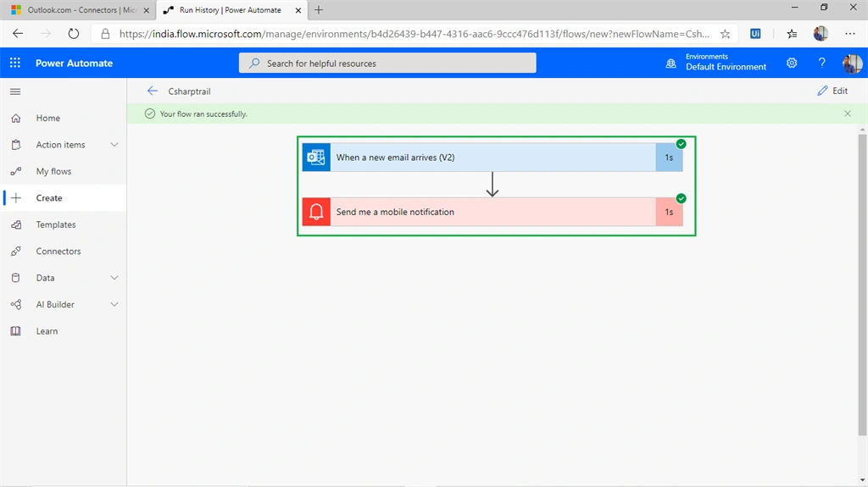Open the browser favorites list icon
The width and height of the screenshot is (868, 487).
pos(793,34)
